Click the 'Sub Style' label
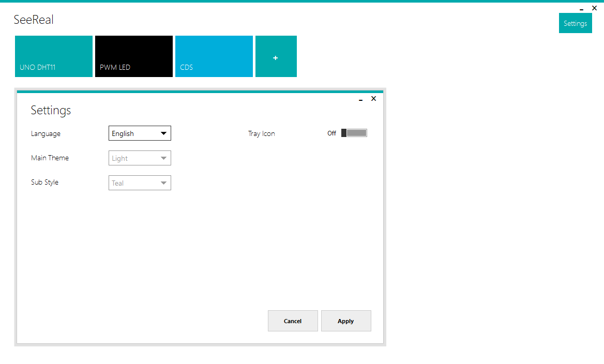 44,182
